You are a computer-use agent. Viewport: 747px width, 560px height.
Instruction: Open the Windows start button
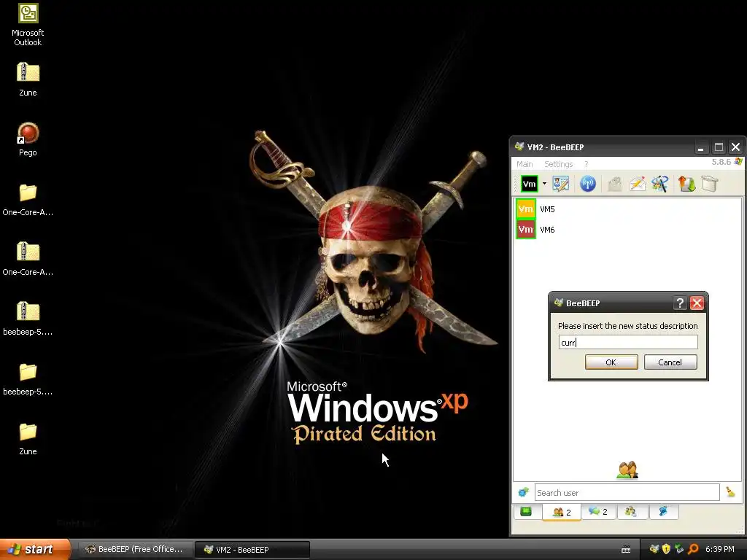35,549
